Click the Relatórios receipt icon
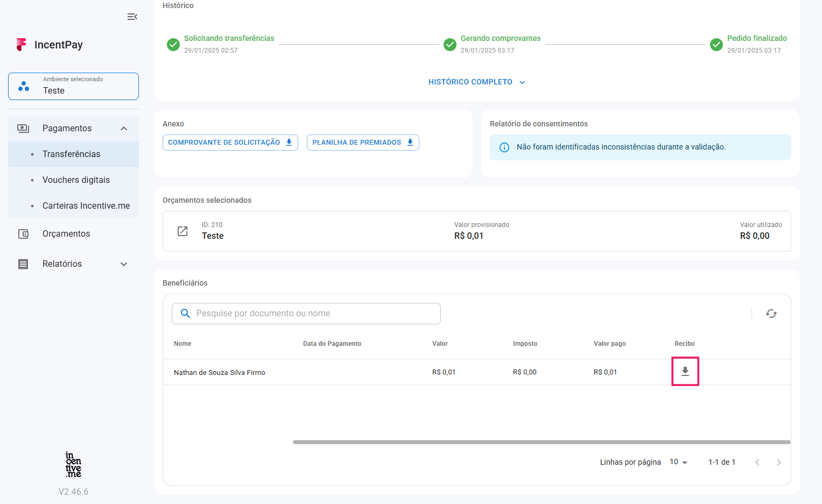This screenshot has width=822, height=504. point(23,264)
